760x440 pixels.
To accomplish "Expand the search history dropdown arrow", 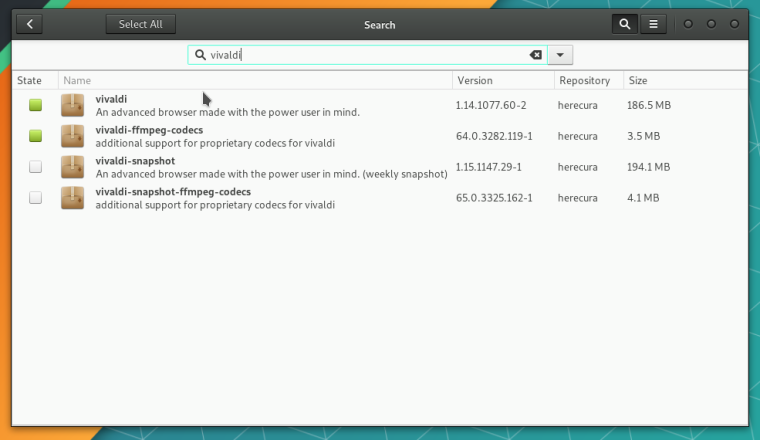I will [560, 55].
